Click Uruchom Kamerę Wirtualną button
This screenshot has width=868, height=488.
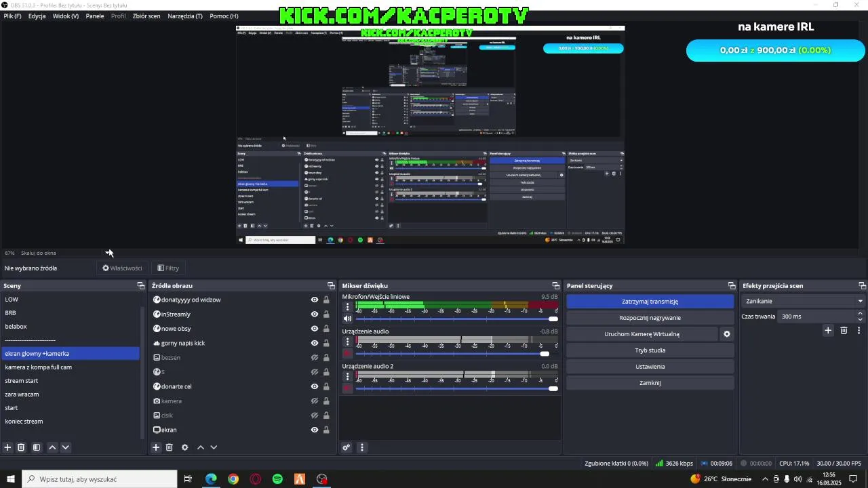tap(642, 334)
